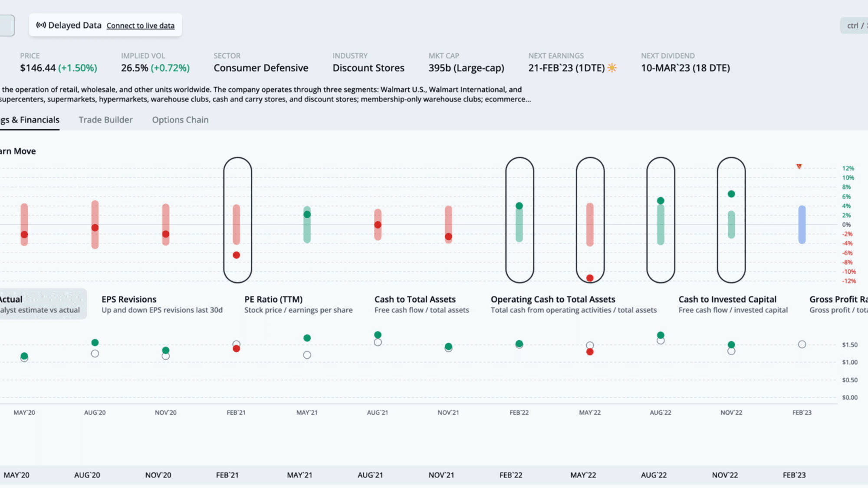Click the red MAY'22 earnings move dot
The image size is (868, 488).
590,278
